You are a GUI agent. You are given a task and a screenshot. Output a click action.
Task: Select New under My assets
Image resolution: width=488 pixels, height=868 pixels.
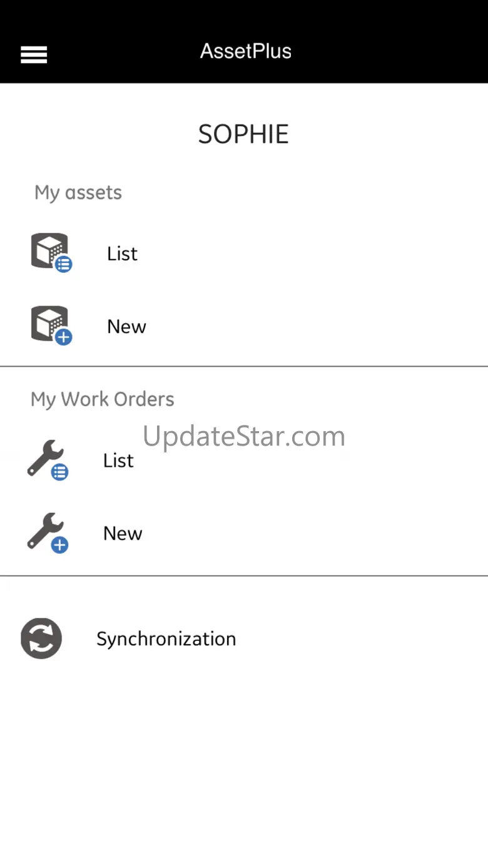point(126,326)
